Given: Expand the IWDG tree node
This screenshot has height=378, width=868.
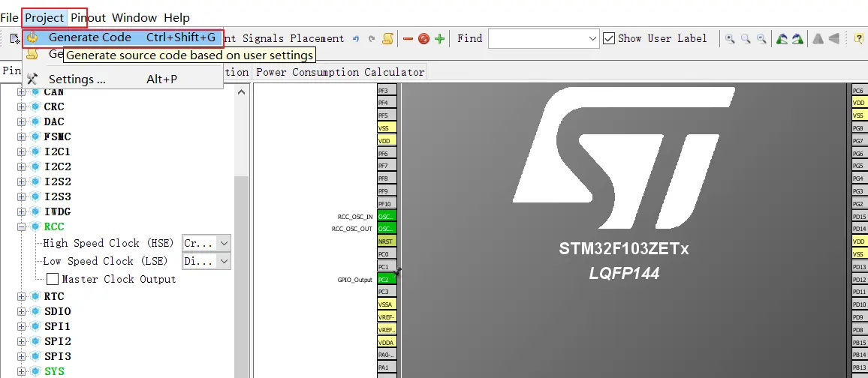Looking at the screenshot, I should [x=21, y=211].
